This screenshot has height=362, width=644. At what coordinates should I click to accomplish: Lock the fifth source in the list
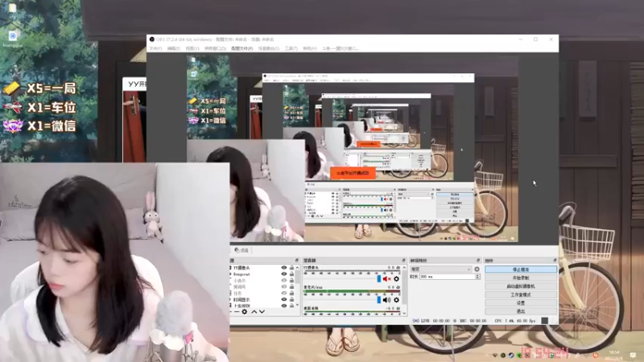point(291,293)
